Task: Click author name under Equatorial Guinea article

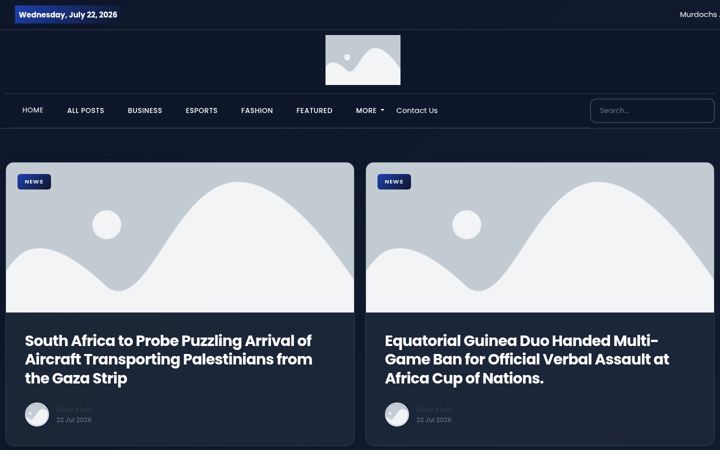Action: (434, 409)
